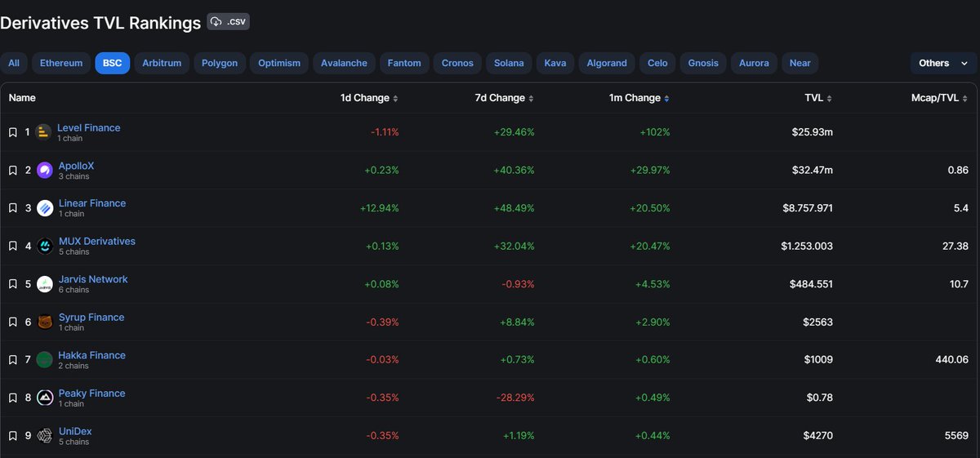
Task: Click the Jarvis Network logo icon
Action: tap(44, 284)
